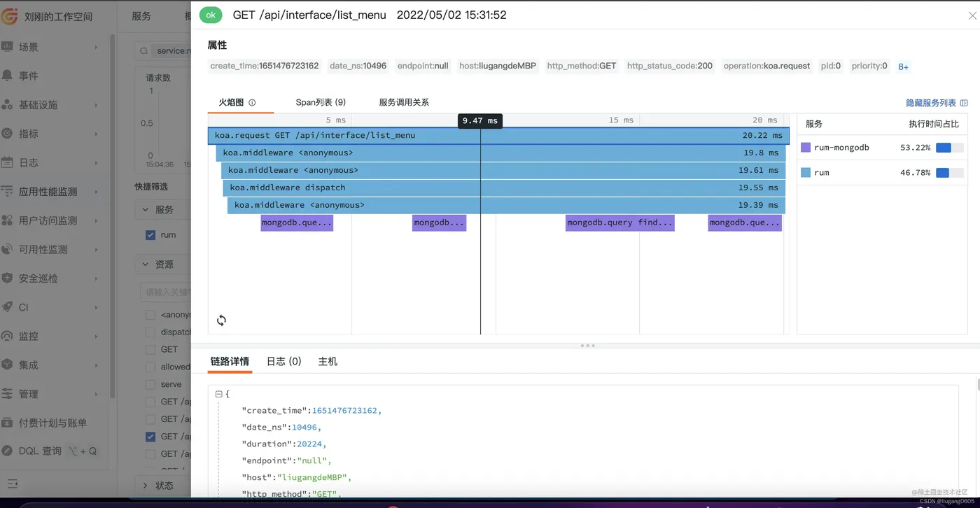The height and width of the screenshot is (508, 980).
Task: Open the 主机 tab
Action: click(x=328, y=361)
